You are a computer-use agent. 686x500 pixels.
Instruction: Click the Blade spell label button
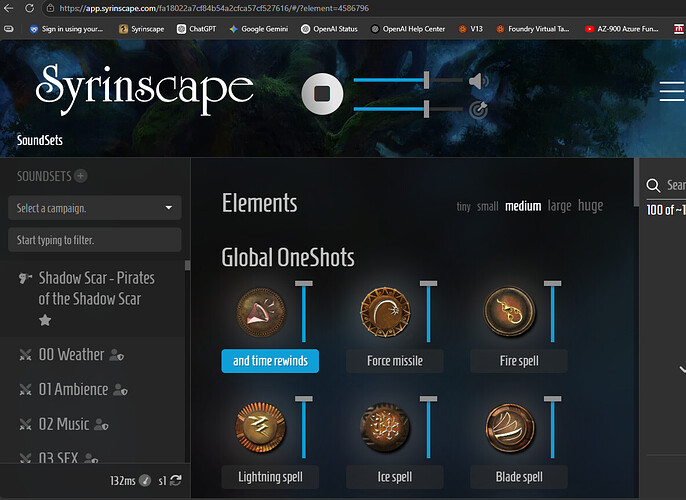519,477
